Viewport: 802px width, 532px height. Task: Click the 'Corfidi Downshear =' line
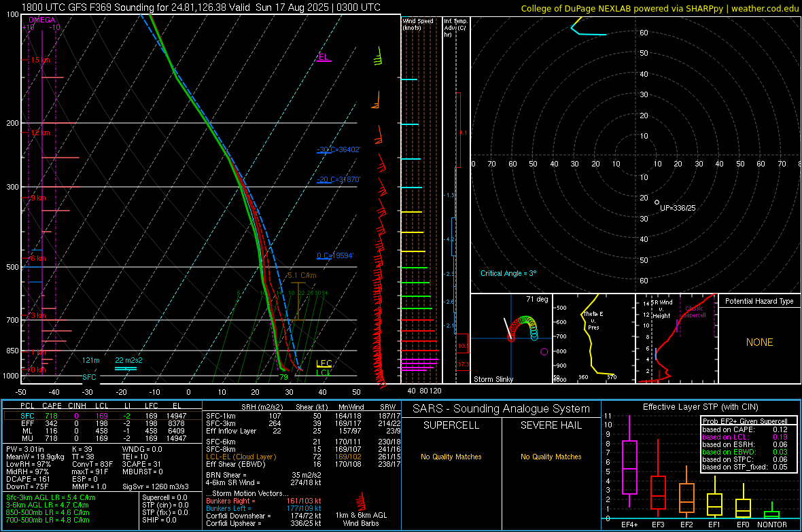(x=264, y=516)
